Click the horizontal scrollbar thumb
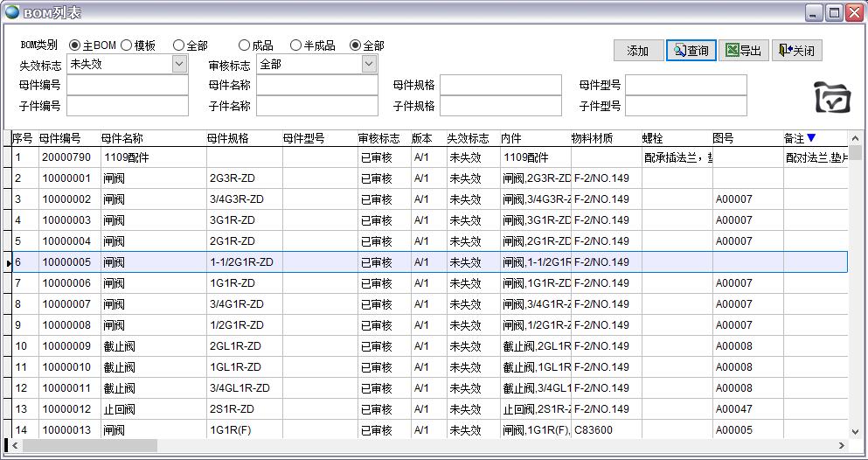Image resolution: width=868 pixels, height=460 pixels. pyautogui.click(x=87, y=446)
